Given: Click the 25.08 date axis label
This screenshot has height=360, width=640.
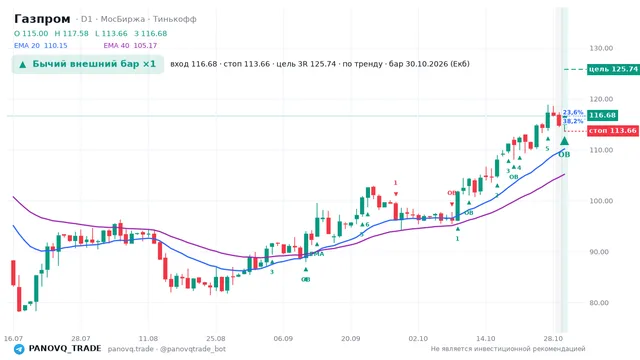Looking at the screenshot, I should coord(216,339).
